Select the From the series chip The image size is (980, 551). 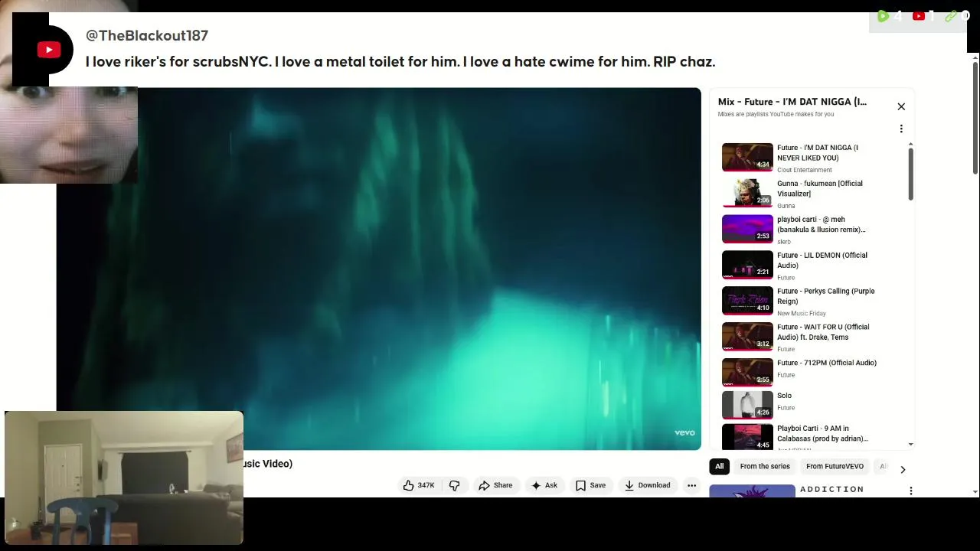(x=764, y=466)
